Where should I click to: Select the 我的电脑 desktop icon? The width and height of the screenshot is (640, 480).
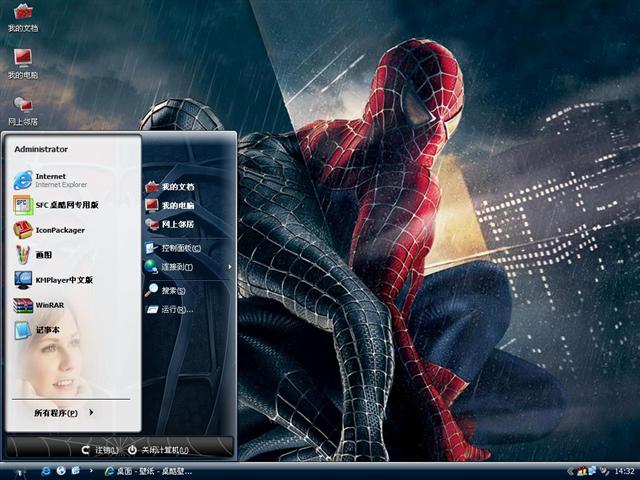[x=23, y=64]
